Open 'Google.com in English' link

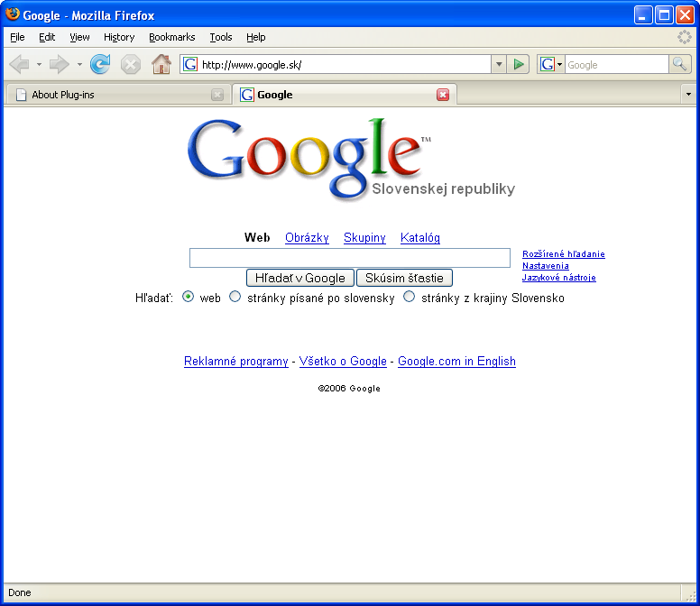point(456,361)
